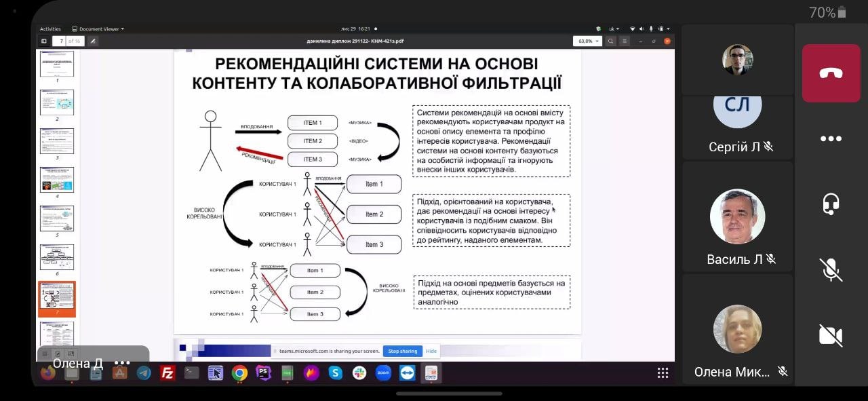The width and height of the screenshot is (868, 401).
Task: Launch FileZilla from the dock
Action: 167,373
